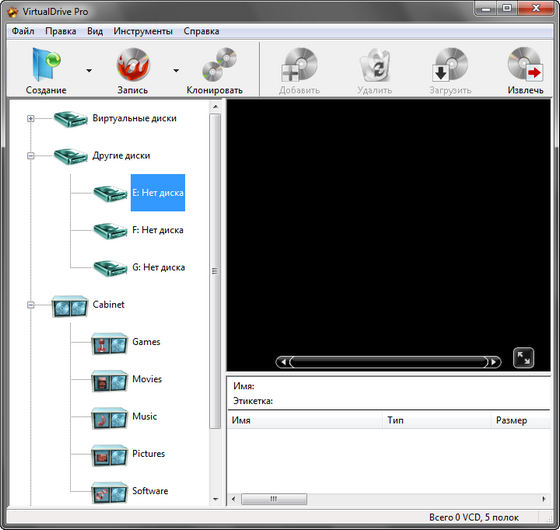The image size is (560, 530).
Task: Click the Создание toolbar icon
Action: pos(46,65)
